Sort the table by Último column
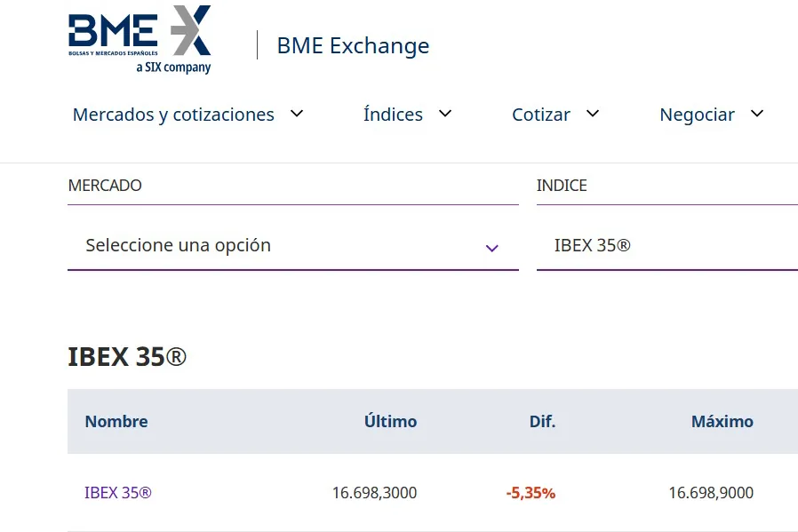The image size is (798, 532). tap(391, 421)
